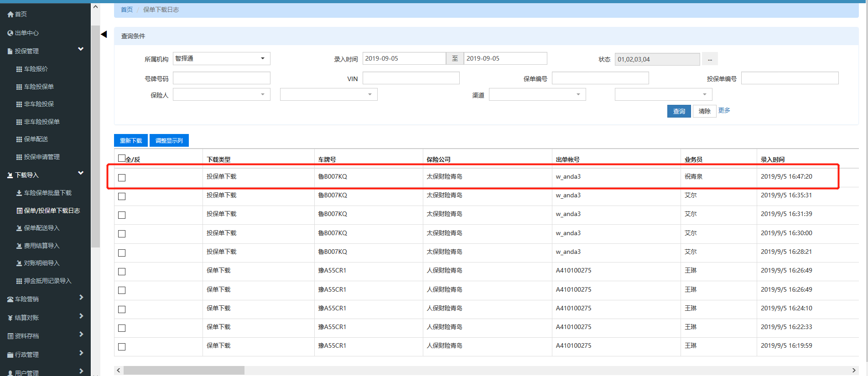Click the 号牌号码 input field
Screen dimensions: 868x376
tap(221, 78)
